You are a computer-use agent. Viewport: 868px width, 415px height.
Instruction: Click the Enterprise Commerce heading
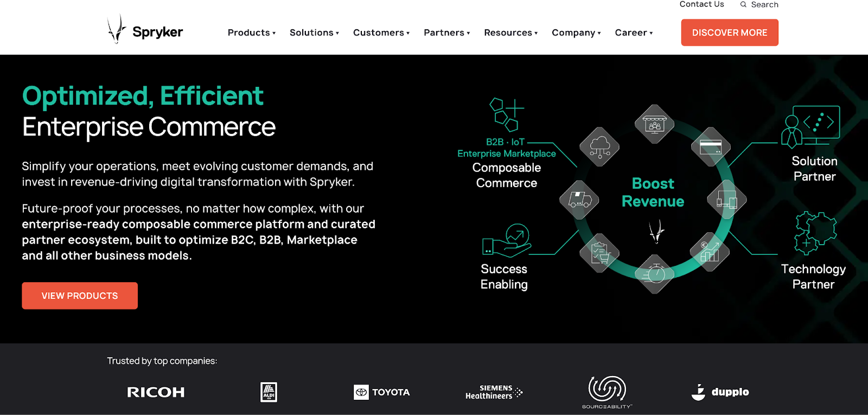(x=149, y=127)
